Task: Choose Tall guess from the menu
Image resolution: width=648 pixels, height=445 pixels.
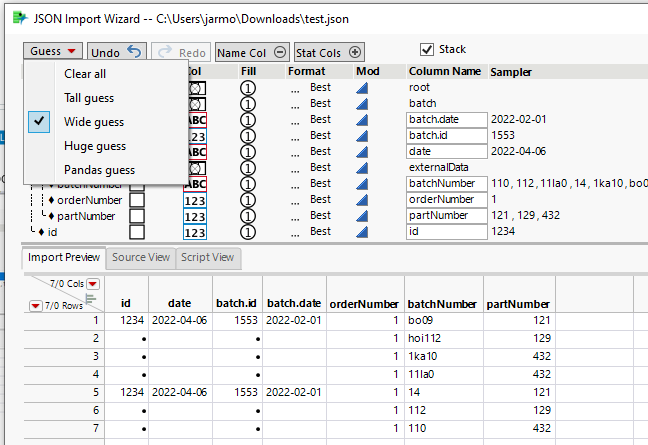Action: click(x=106, y=98)
